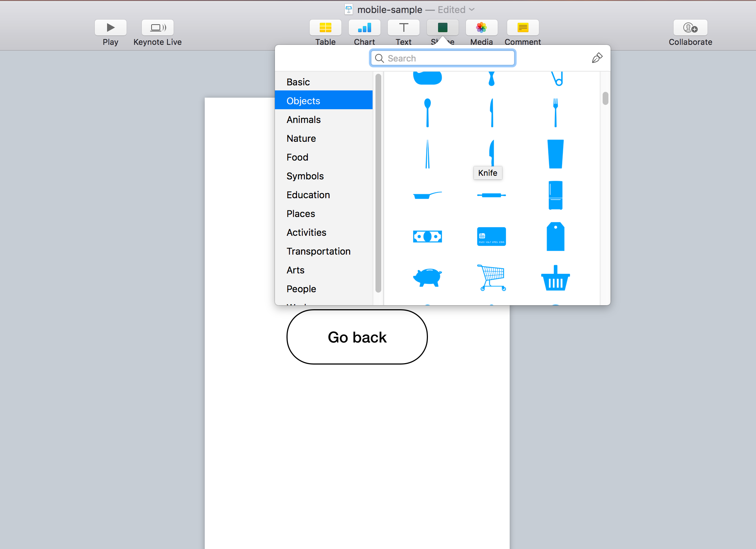Click the Play toolbar button

tap(110, 28)
